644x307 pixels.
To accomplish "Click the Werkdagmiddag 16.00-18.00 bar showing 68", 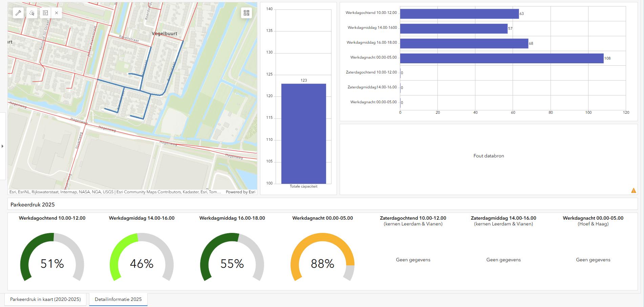I will coord(464,43).
